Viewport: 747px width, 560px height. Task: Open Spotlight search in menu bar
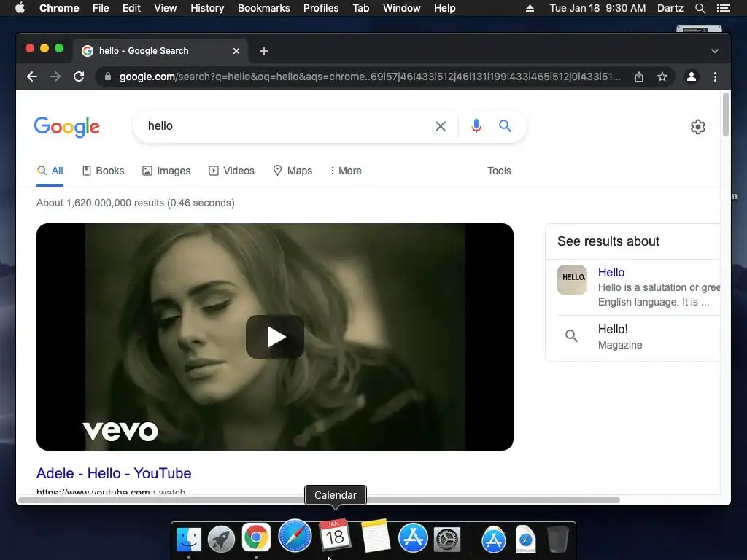(700, 8)
